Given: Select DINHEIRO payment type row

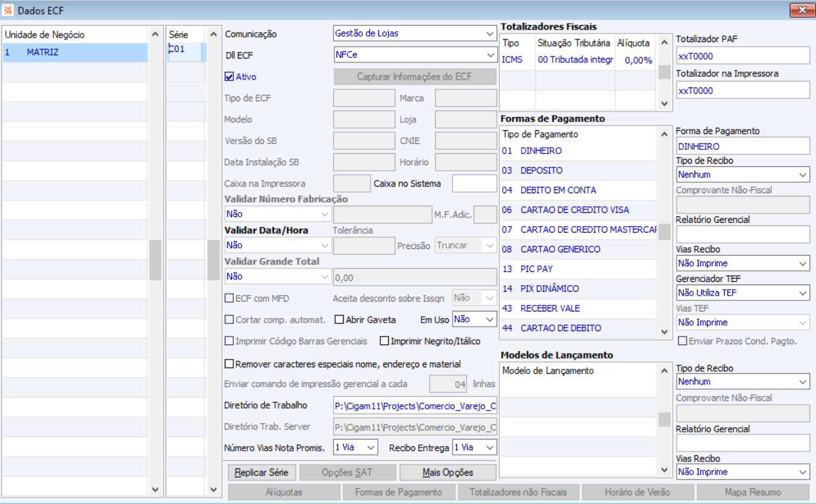Looking at the screenshot, I should pyautogui.click(x=579, y=150).
